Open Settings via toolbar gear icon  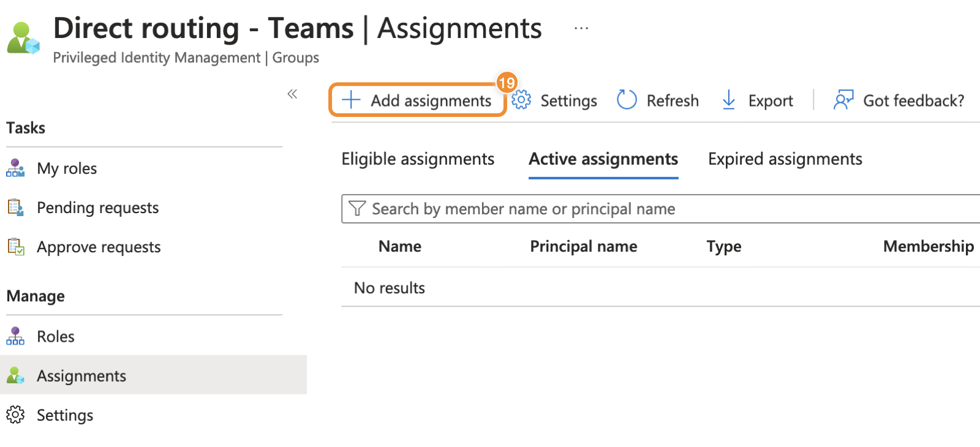521,100
